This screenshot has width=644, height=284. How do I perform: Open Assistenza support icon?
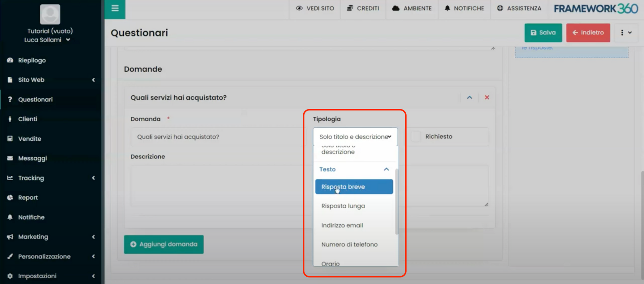pos(500,8)
